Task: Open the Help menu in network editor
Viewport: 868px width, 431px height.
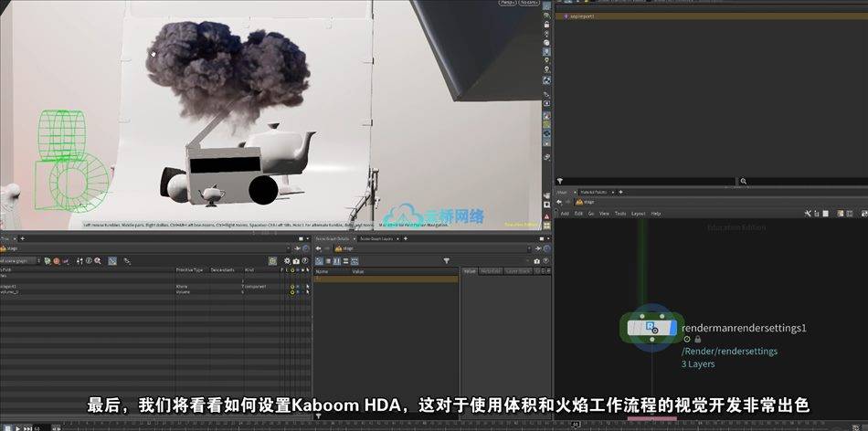Action: point(655,214)
